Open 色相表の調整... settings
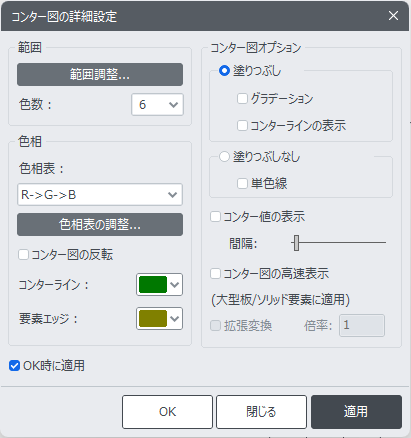Screen dimensions: 411x438 tap(100, 224)
